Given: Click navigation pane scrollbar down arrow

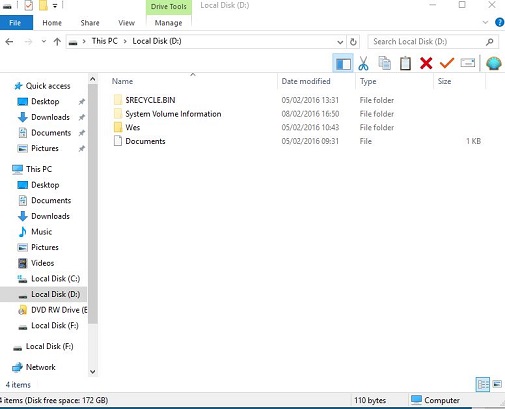Looking at the screenshot, I should pyautogui.click(x=93, y=372).
